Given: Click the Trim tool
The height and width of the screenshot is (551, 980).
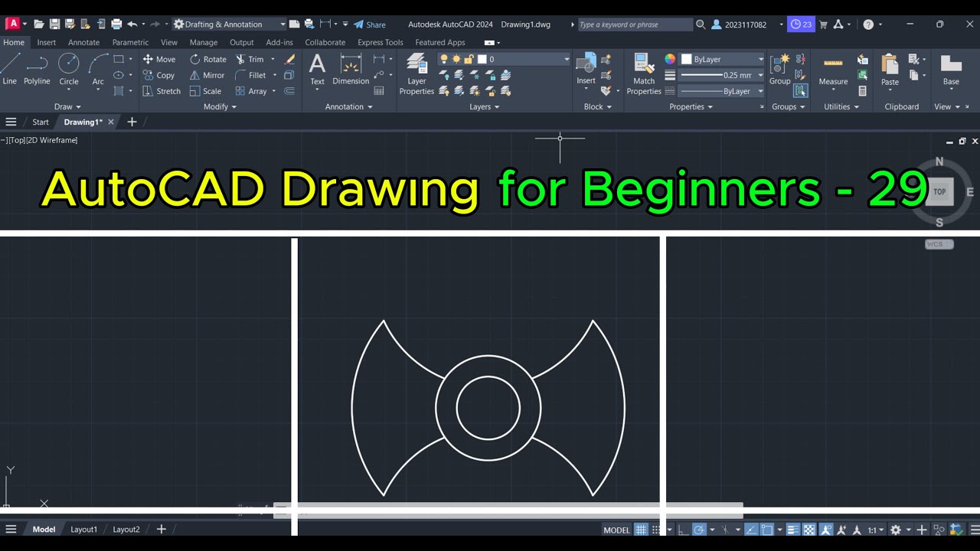Looking at the screenshot, I should click(x=250, y=59).
